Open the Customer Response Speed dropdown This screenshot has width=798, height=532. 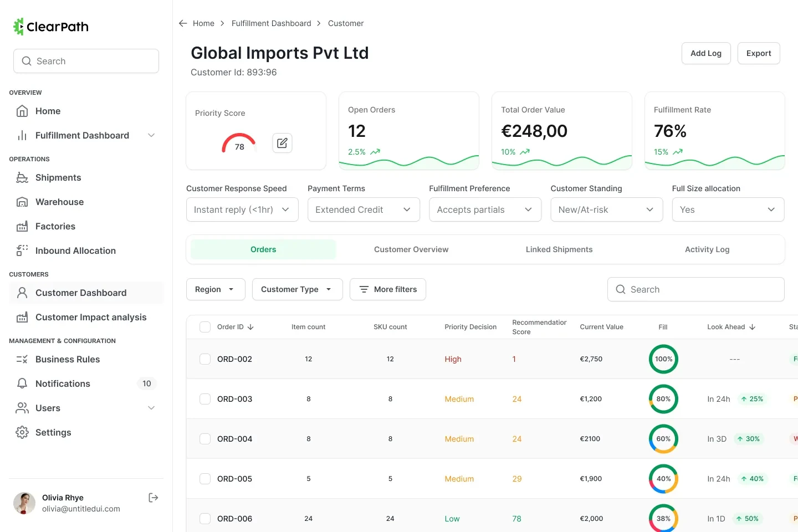(x=242, y=209)
